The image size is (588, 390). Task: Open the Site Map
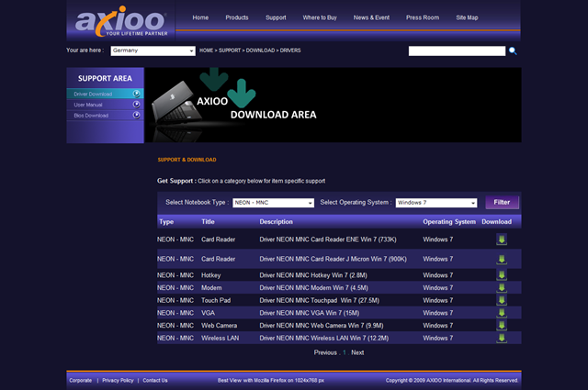coord(468,17)
